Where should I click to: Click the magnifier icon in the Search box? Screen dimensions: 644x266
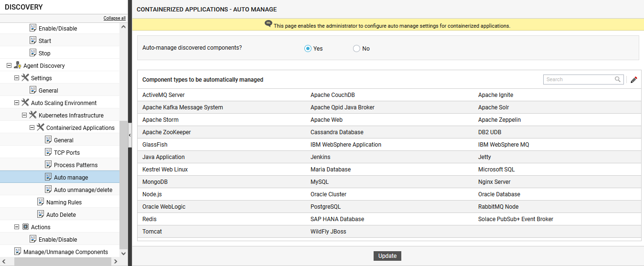[618, 79]
